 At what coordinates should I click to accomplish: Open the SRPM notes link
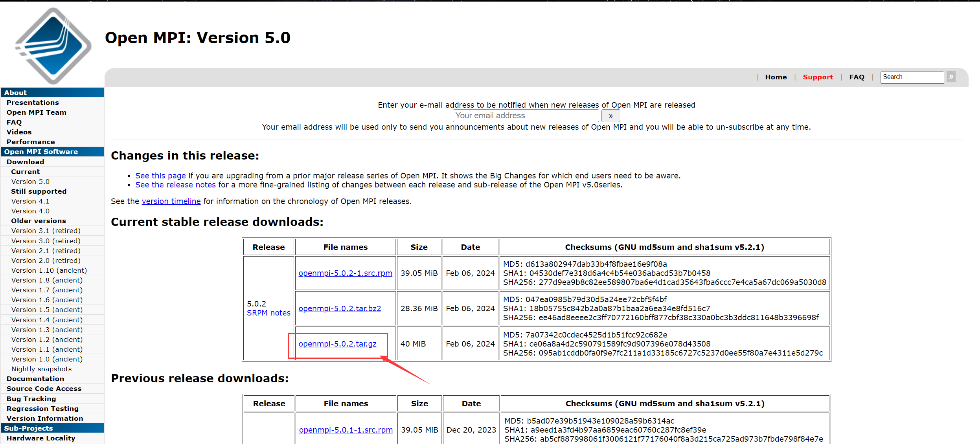coord(268,313)
